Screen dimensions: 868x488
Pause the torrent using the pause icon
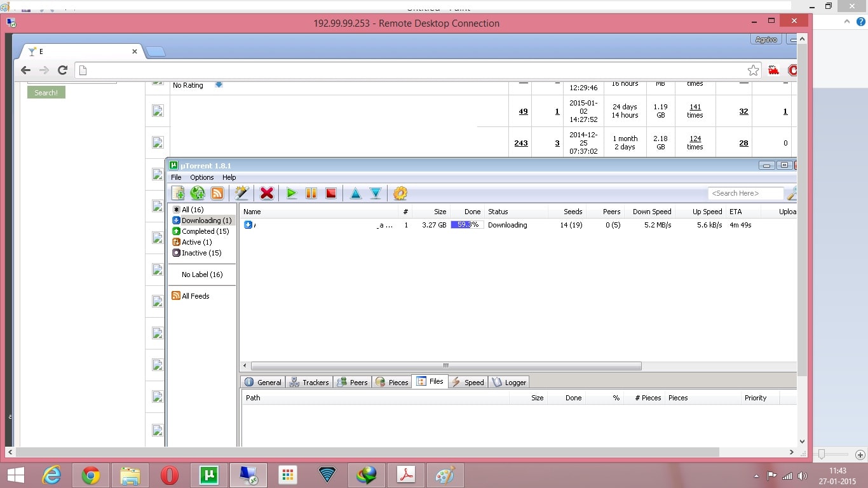[311, 193]
